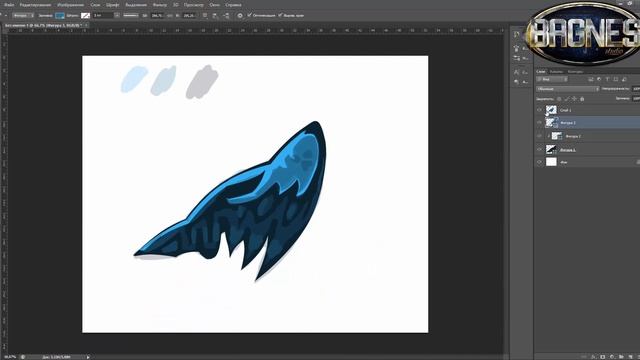Screen dimensions: 640x360
Task: Filter layers by smart objects icon
Action: click(624, 79)
